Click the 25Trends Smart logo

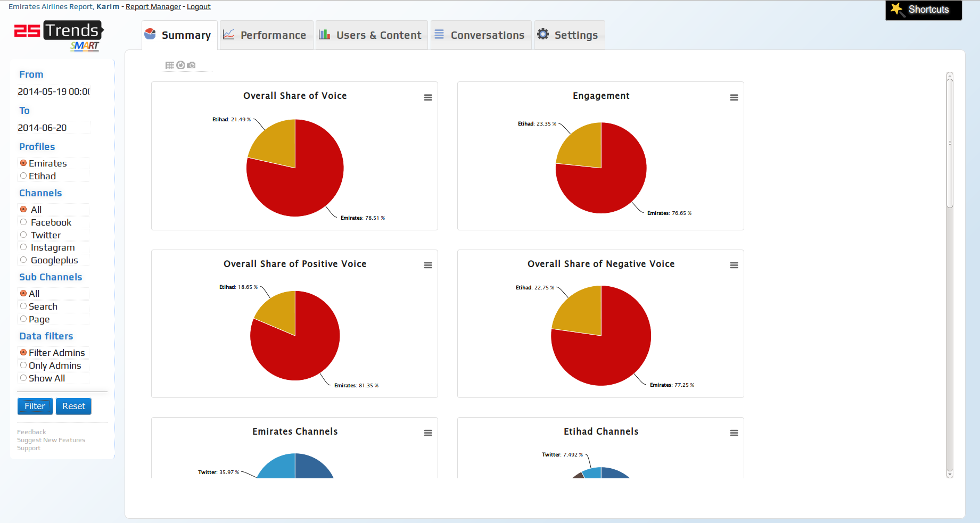point(59,36)
